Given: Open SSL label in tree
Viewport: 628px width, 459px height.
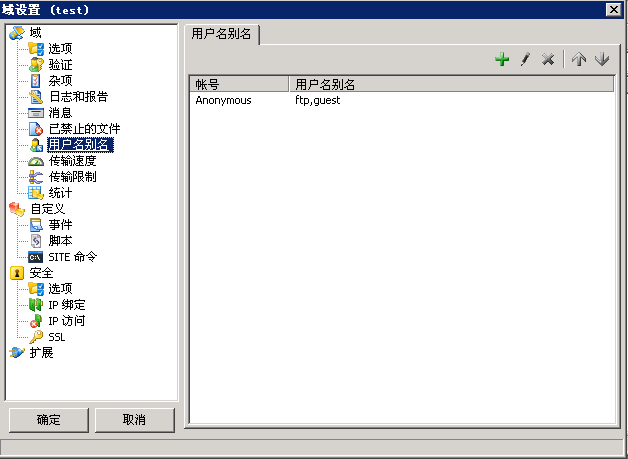Looking at the screenshot, I should [x=56, y=337].
